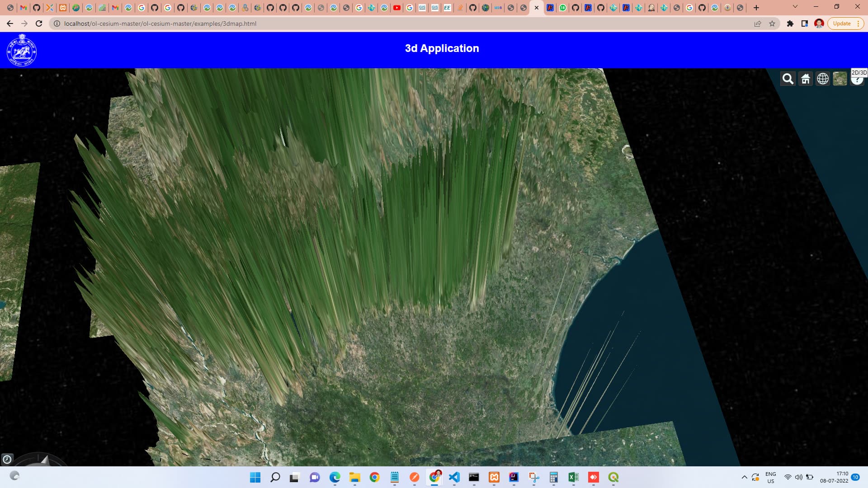The image size is (868, 488).
Task: Switch to the first Gmail tab
Action: pyautogui.click(x=24, y=8)
